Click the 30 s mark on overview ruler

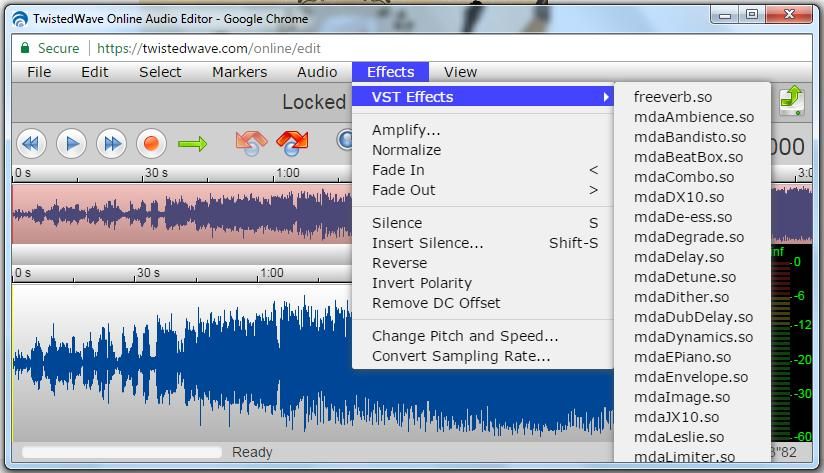(x=156, y=173)
